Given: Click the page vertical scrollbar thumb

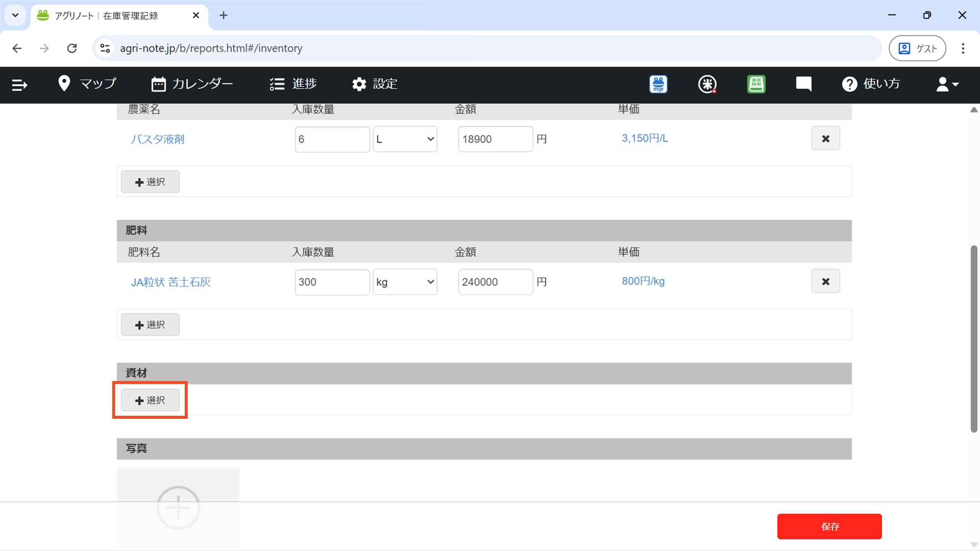Looking at the screenshot, I should [974, 339].
